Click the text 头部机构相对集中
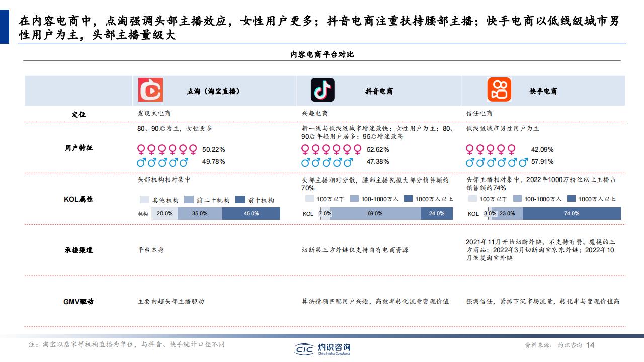Viewport: 644px width, 362px height. (164, 179)
